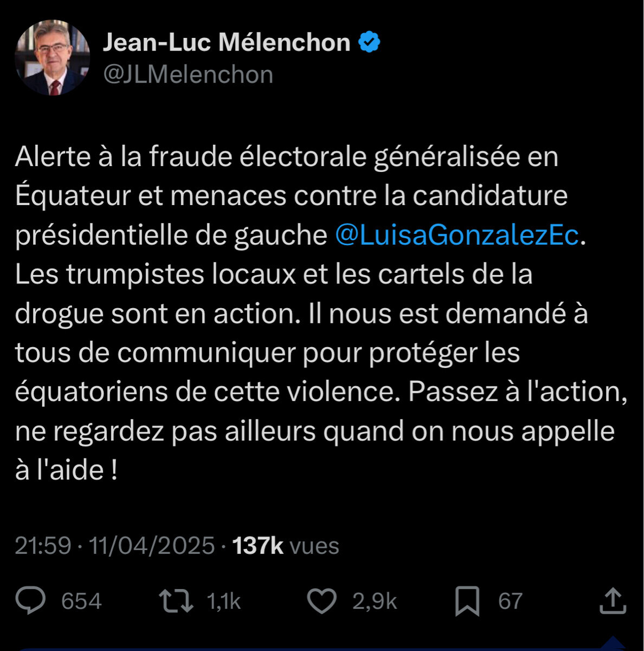
Task: Click the closing phrase "à l'aide !"
Action: [x=66, y=470]
